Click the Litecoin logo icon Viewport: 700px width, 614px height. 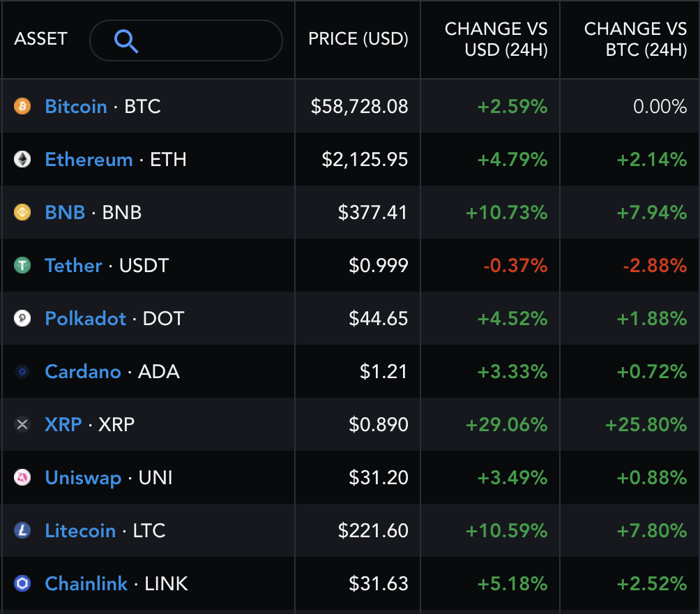click(x=22, y=531)
